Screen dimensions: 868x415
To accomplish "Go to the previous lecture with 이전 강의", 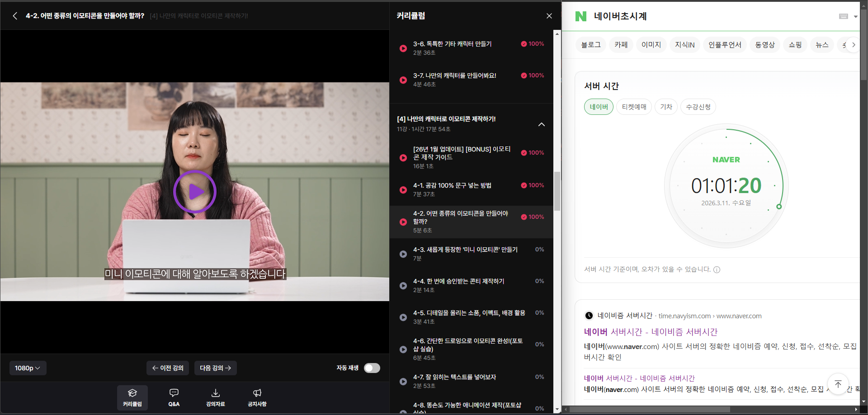I will [168, 368].
